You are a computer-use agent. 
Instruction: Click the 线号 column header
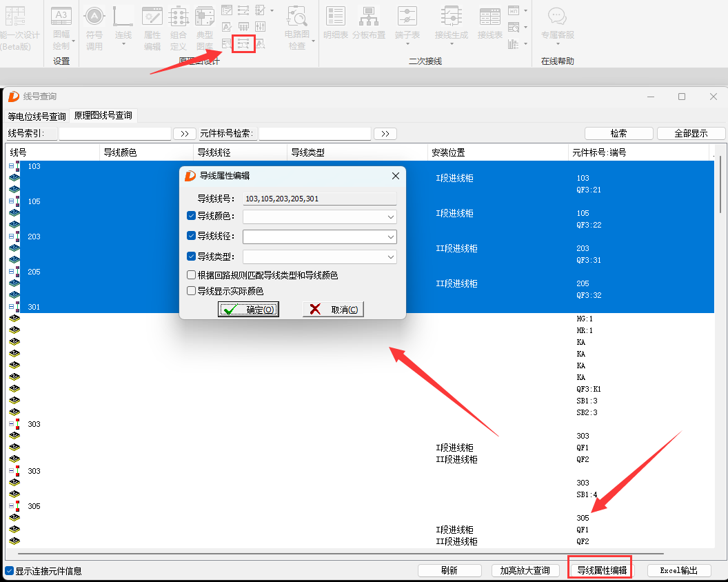(x=52, y=152)
